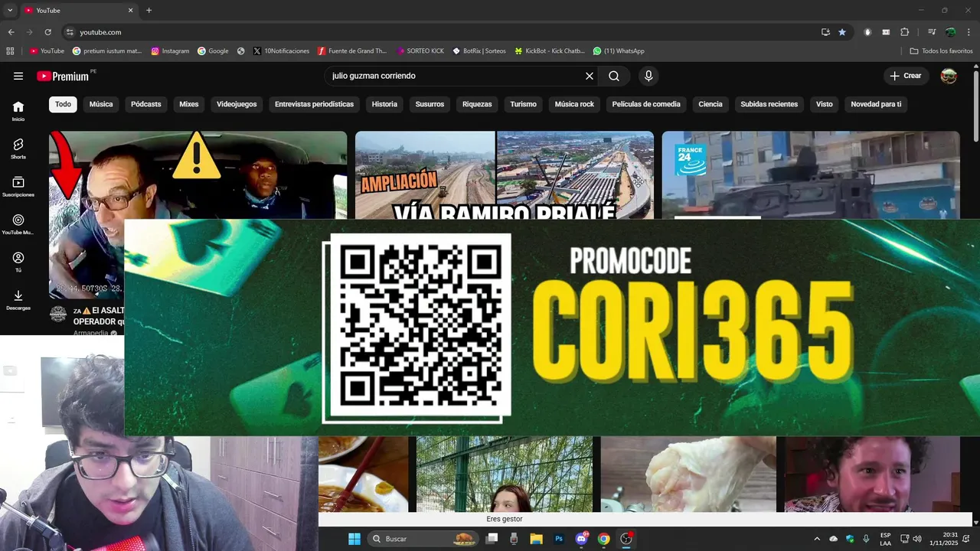Viewport: 980px width, 551px height.
Task: Open the Todos los favoritos folder
Action: [x=942, y=51]
